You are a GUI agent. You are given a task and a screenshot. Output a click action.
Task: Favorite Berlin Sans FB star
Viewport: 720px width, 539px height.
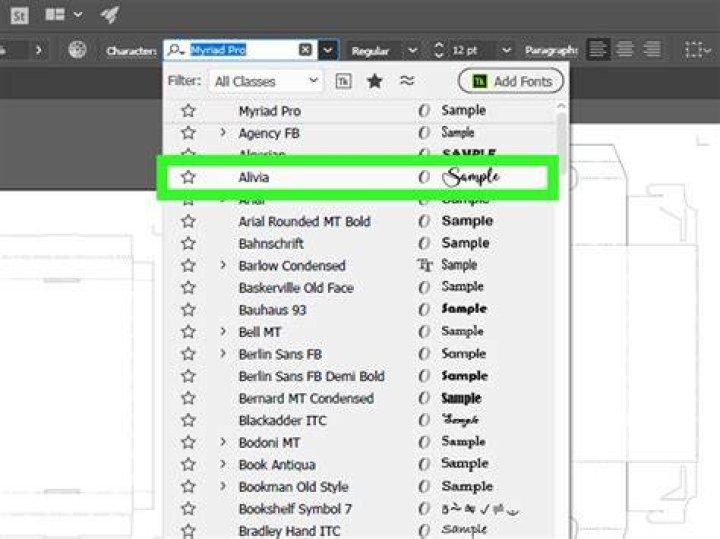pyautogui.click(x=188, y=354)
